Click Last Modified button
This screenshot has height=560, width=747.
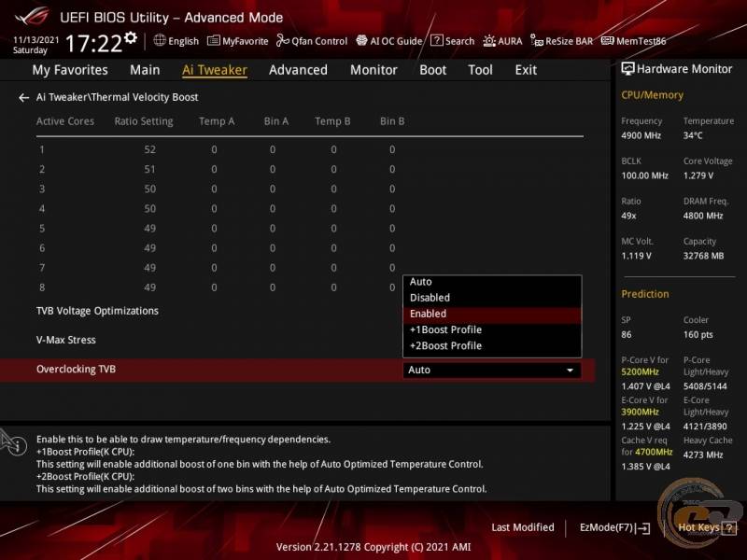[523, 527]
